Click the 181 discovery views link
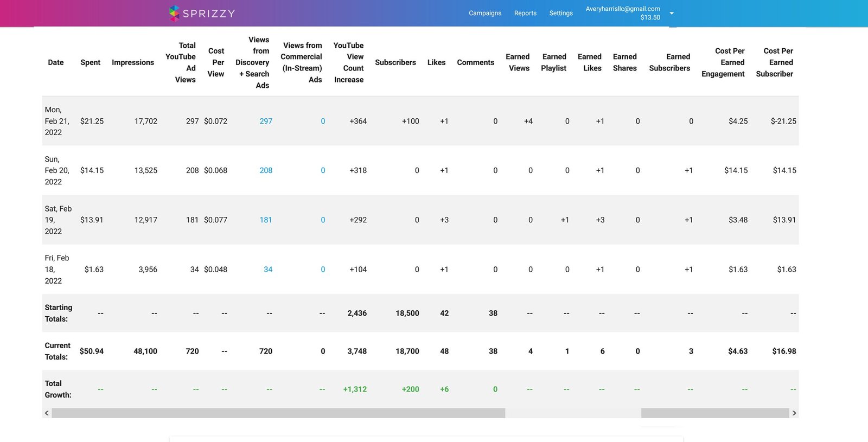868x442 pixels. click(x=266, y=220)
